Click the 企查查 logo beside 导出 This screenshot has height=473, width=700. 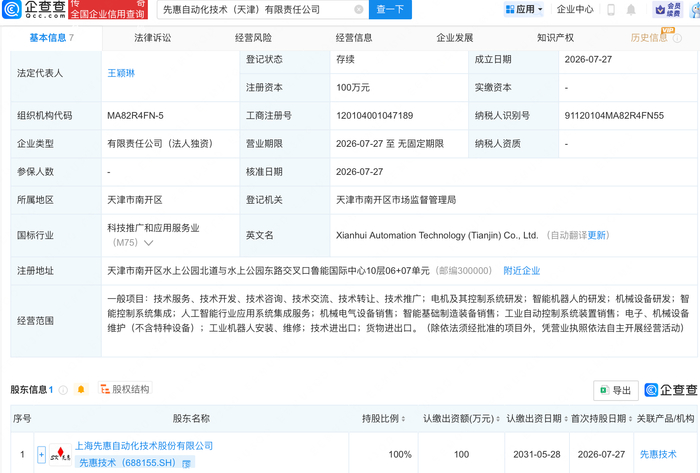point(671,390)
